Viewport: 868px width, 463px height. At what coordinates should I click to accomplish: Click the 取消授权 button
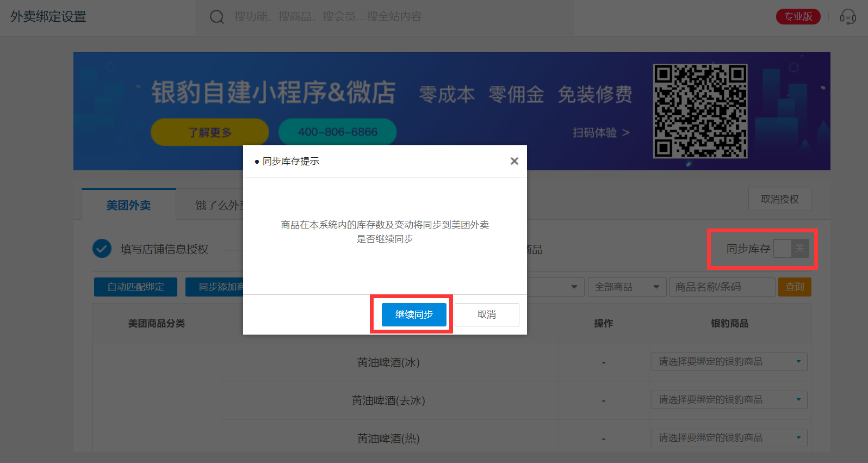(x=779, y=199)
